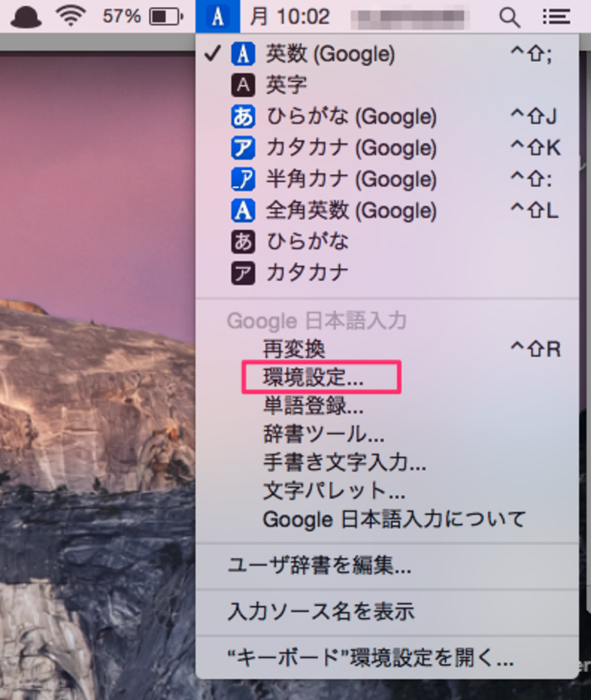Open 環境設定... for Google 日本語入力
This screenshot has height=700, width=591.
tap(387, 377)
